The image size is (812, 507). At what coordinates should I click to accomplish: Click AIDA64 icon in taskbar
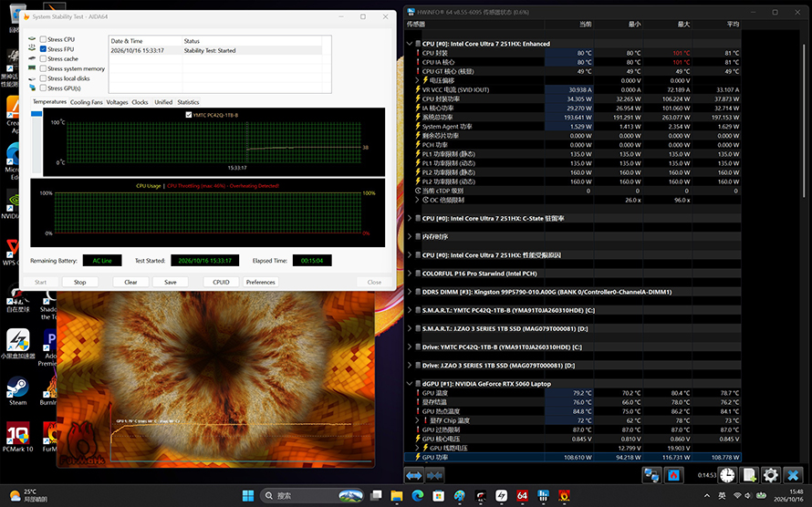[522, 496]
